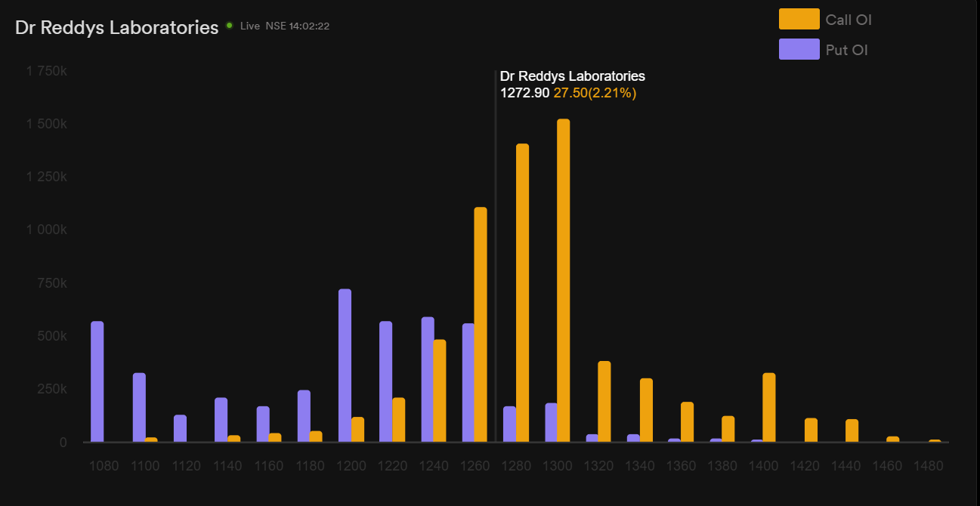980x506 pixels.
Task: Click the 27.50(2.21%) price change text
Action: 595,93
